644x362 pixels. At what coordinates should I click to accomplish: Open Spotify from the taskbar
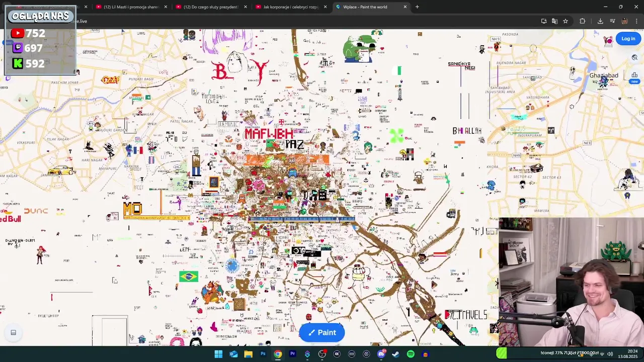click(411, 354)
